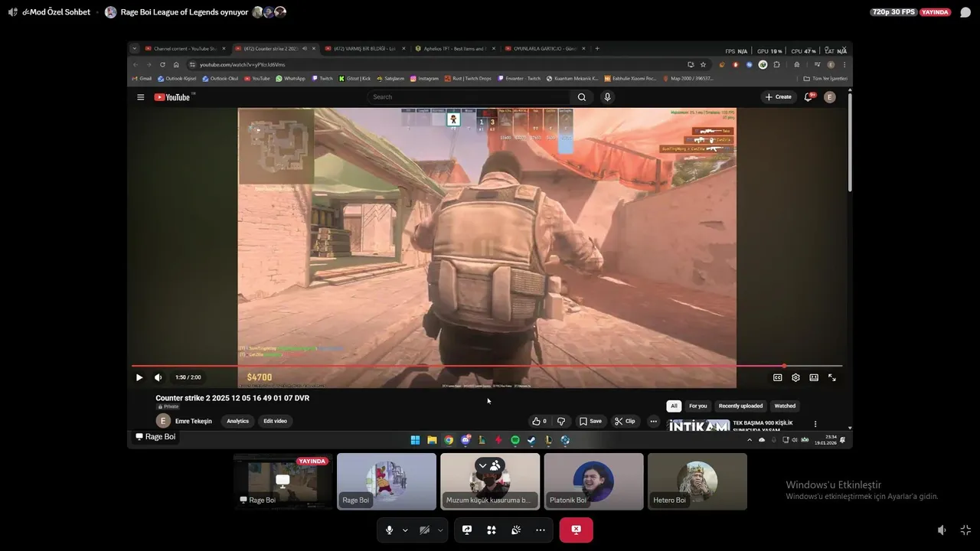Image resolution: width=980 pixels, height=551 pixels.
Task: Search with voice microphone button
Action: (607, 97)
